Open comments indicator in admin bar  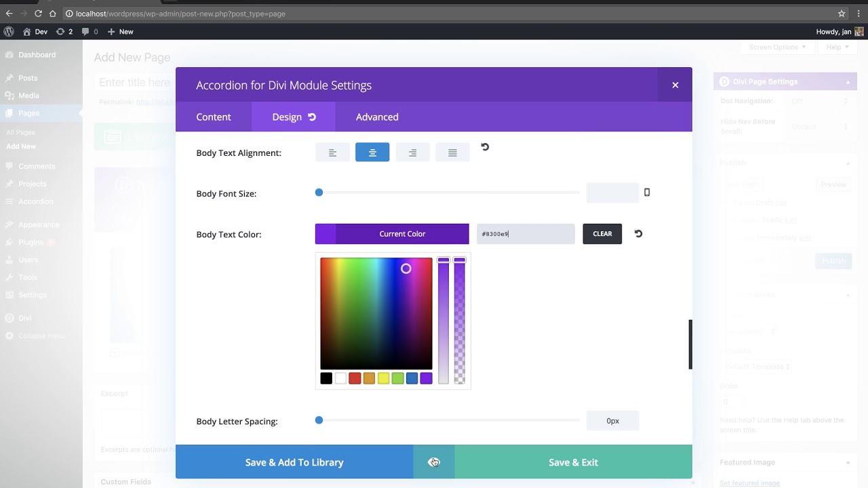90,32
